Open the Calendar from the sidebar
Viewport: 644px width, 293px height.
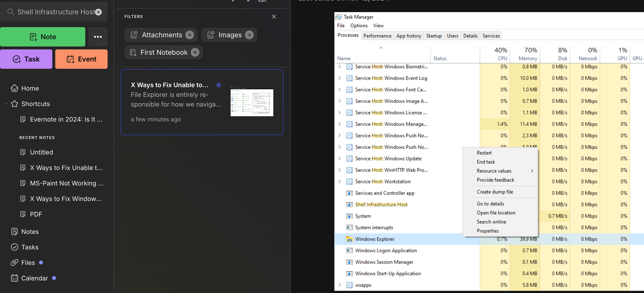tap(34, 278)
